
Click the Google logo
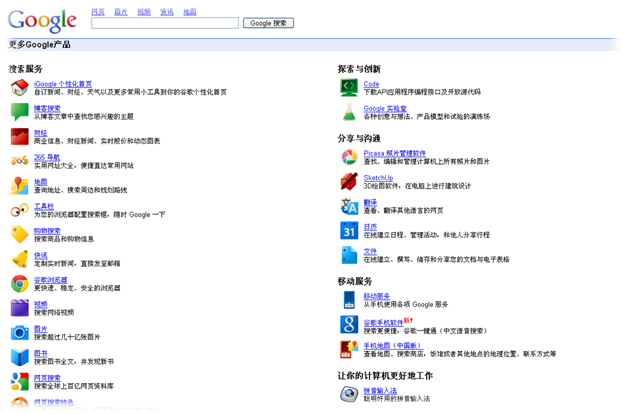[42, 20]
